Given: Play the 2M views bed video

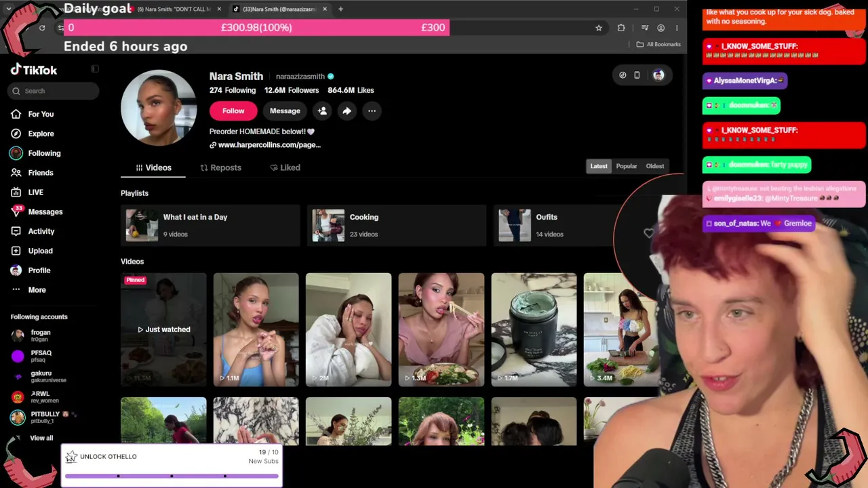Looking at the screenshot, I should [x=349, y=329].
